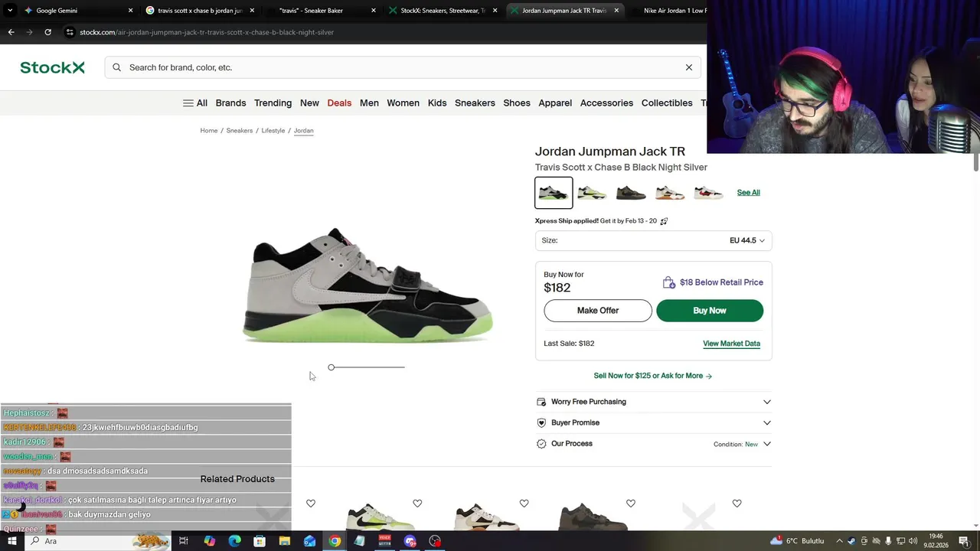Open the Collectibles menu

tap(667, 103)
